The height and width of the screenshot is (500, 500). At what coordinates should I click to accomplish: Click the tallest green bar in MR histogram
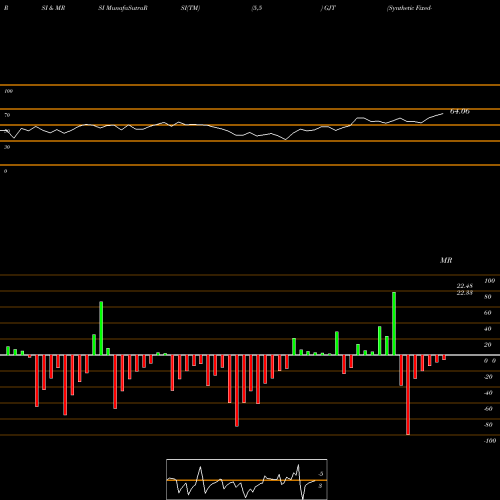(394, 323)
